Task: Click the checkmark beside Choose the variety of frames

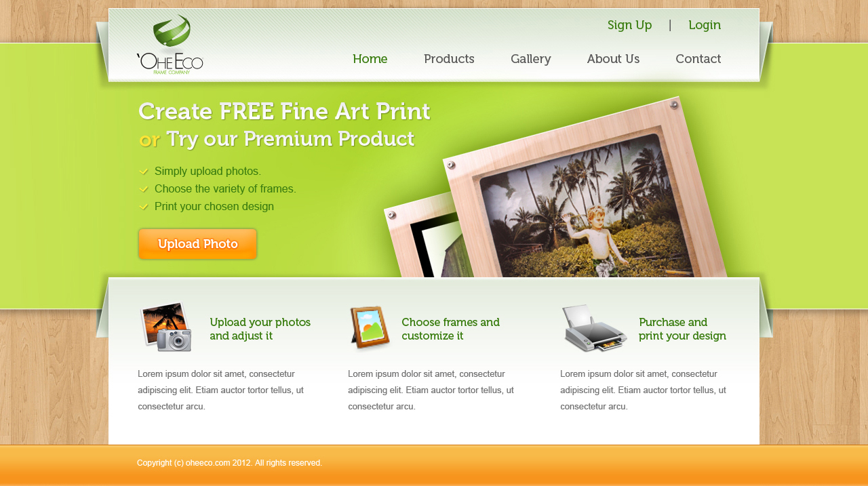Action: pyautogui.click(x=144, y=189)
